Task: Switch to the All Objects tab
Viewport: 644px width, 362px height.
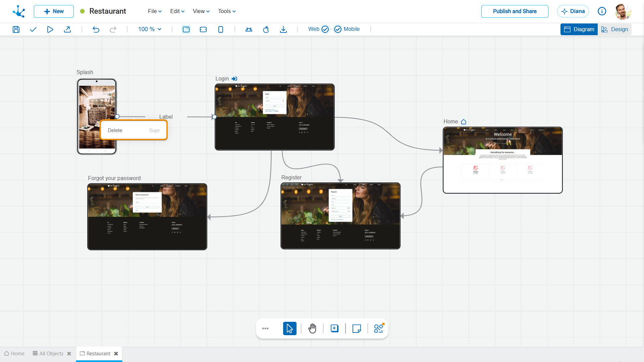Action: coord(52,354)
